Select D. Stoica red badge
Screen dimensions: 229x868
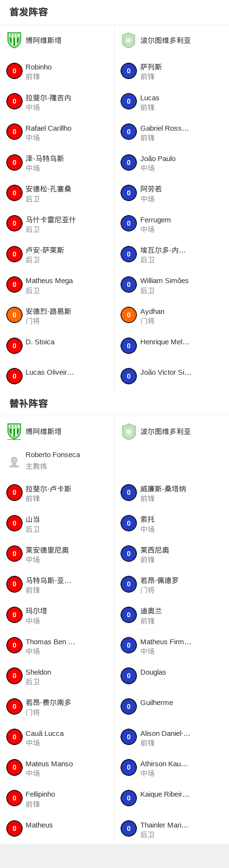coord(14,346)
